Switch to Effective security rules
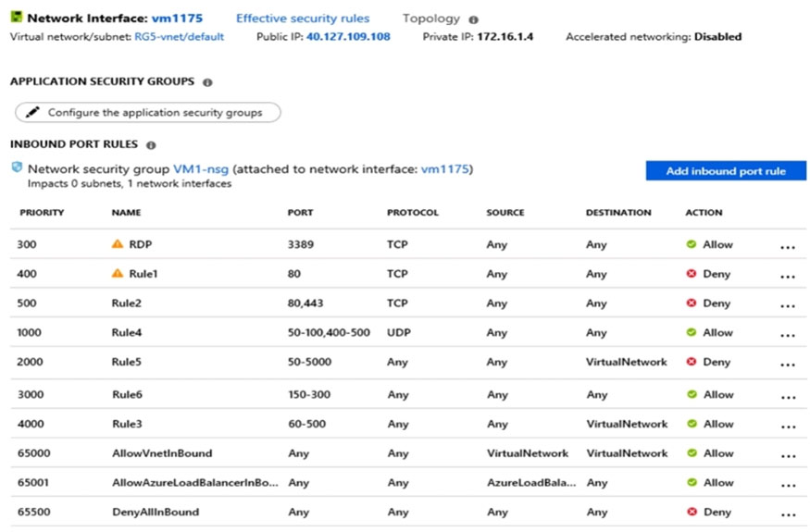This screenshot has height=532, width=810. click(303, 19)
